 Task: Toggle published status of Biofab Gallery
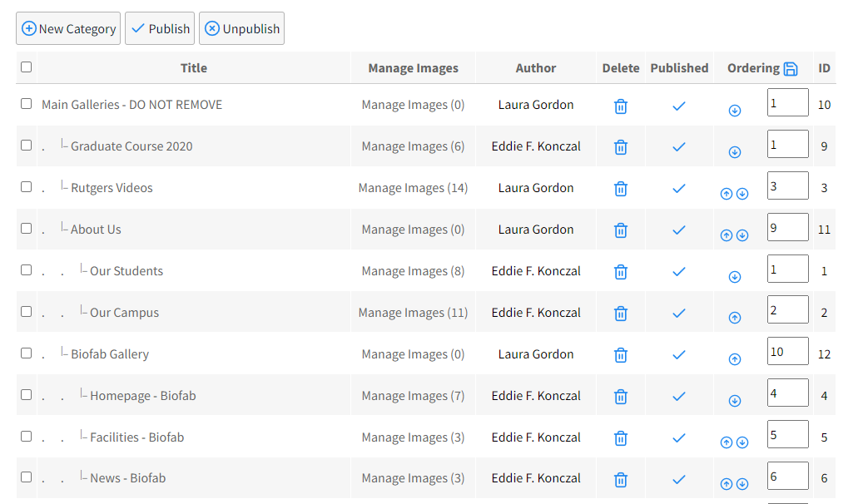click(679, 354)
